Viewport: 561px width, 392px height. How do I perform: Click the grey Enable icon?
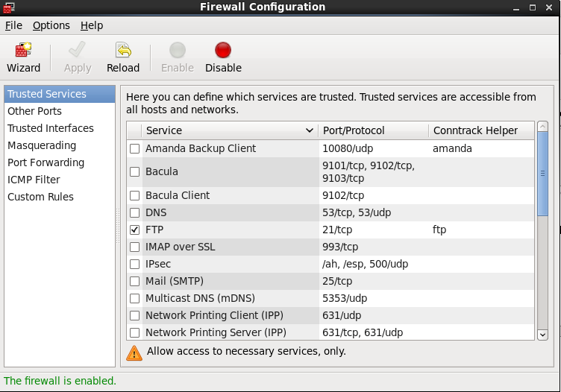[x=178, y=50]
